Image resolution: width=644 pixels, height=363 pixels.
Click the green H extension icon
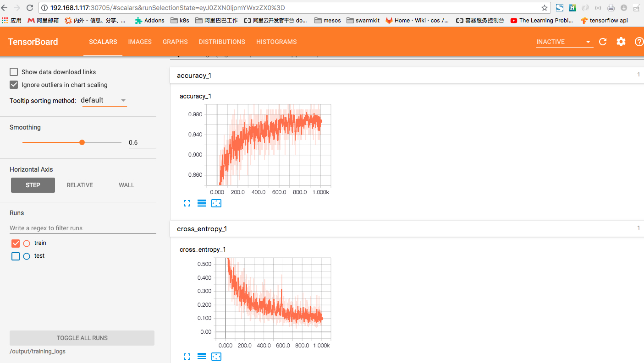point(572,8)
